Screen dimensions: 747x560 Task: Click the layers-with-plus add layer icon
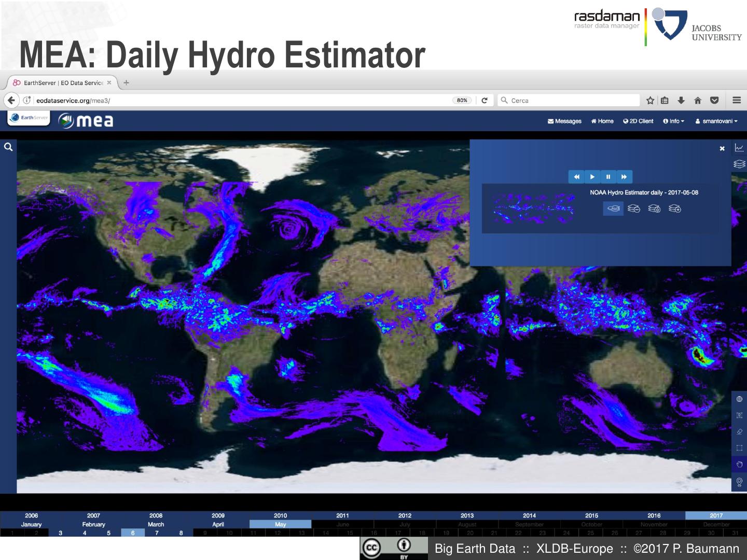pos(675,208)
